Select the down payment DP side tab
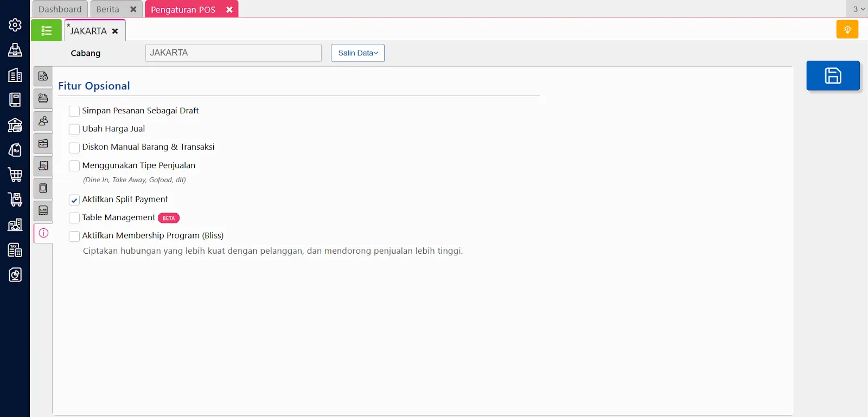Image resolution: width=868 pixels, height=417 pixels. point(43,144)
